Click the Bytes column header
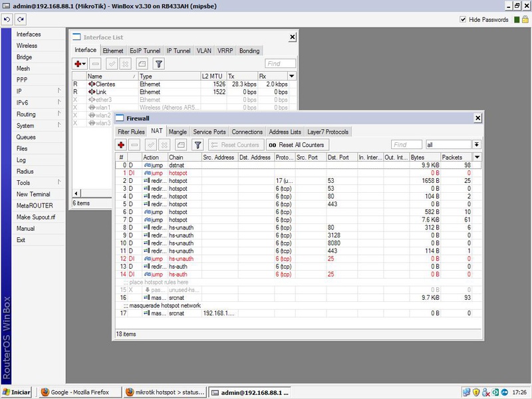Viewport: 532px width, 399px height. coord(425,157)
